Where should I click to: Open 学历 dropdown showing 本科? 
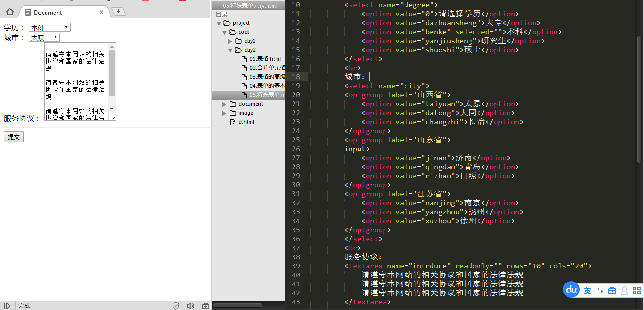tap(50, 27)
